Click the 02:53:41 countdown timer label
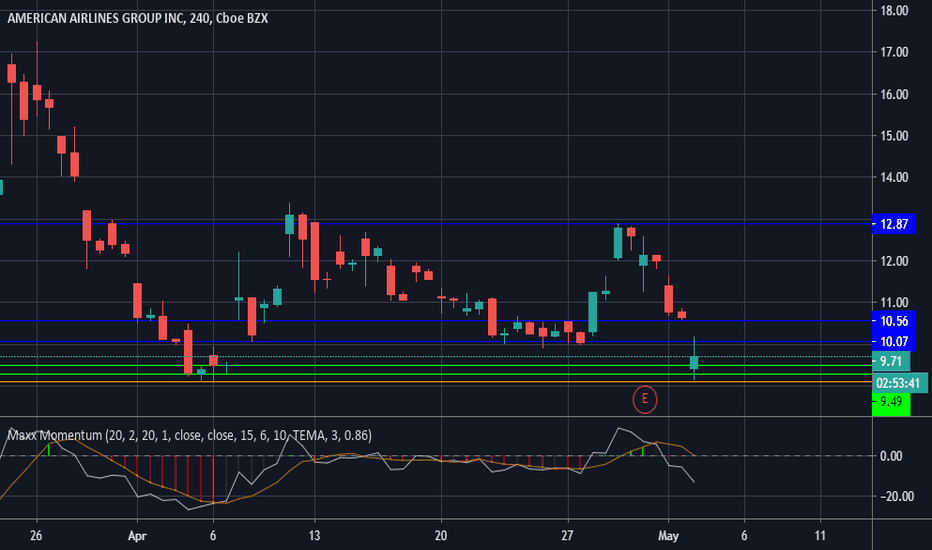This screenshot has height=550, width=932. [900, 383]
